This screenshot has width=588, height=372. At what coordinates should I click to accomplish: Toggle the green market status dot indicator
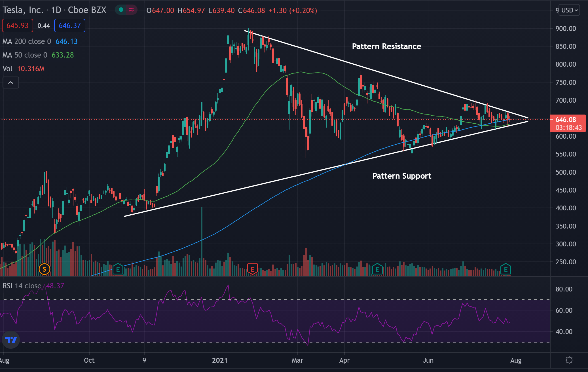(x=121, y=10)
